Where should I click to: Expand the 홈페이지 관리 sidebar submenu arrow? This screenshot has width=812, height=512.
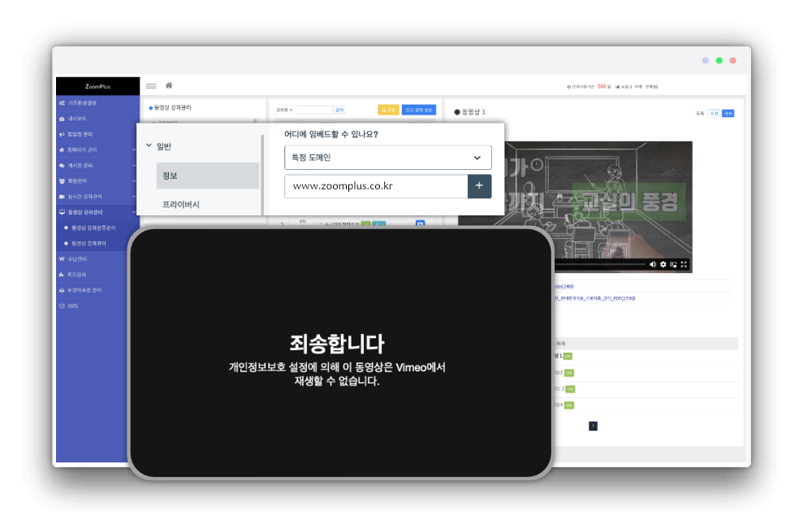[x=134, y=150]
